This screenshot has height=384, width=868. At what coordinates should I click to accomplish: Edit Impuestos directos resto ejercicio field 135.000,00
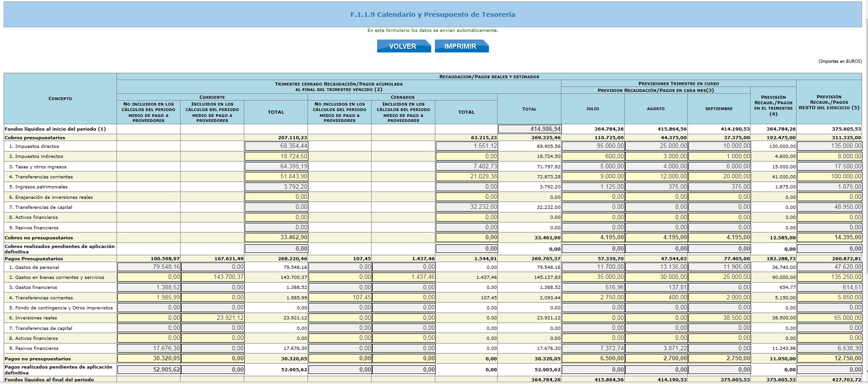(x=830, y=146)
